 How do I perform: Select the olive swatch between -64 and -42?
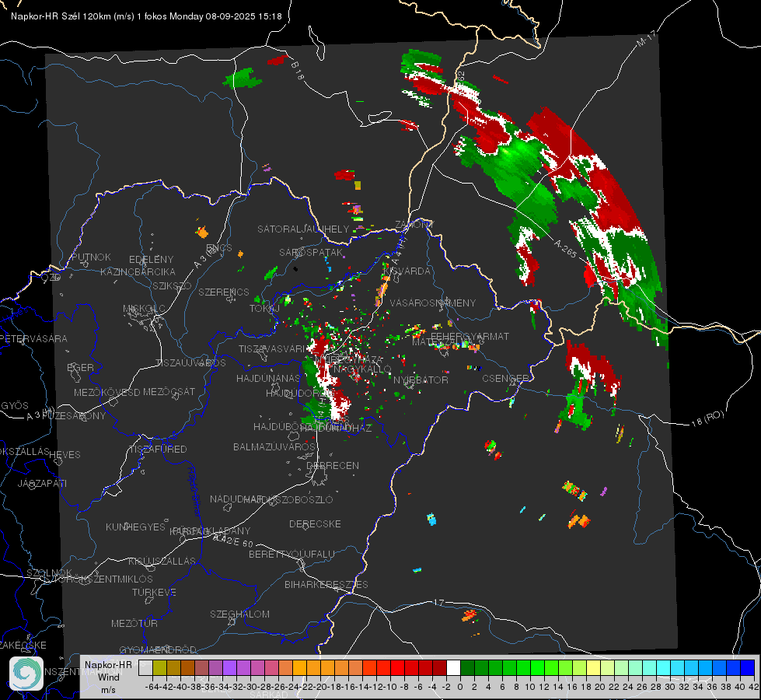(x=159, y=667)
